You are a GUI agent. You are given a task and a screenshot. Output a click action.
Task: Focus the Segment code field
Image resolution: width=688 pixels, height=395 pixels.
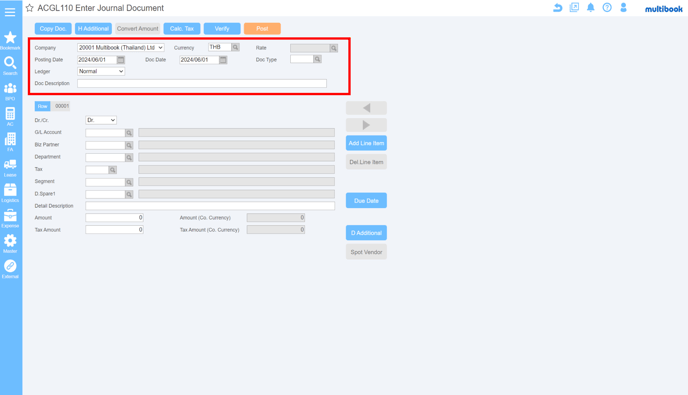pos(105,182)
